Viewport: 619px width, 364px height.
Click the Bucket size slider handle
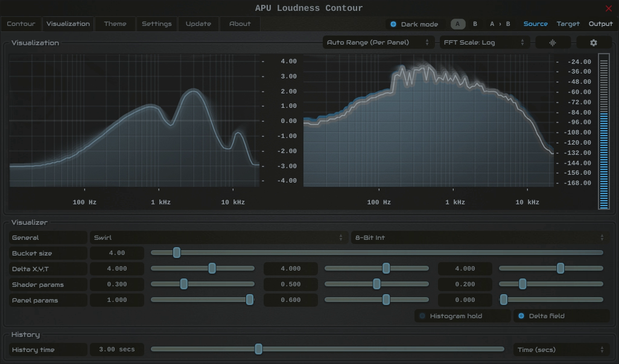pyautogui.click(x=177, y=253)
